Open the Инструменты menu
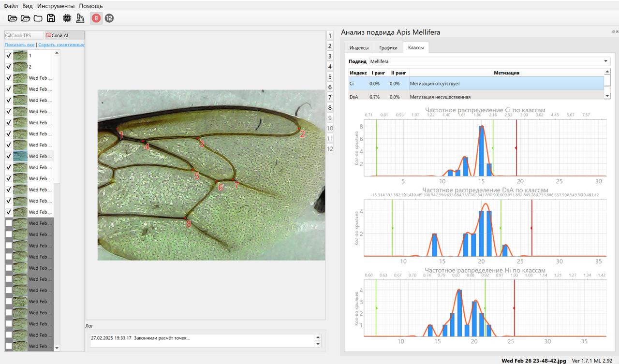The width and height of the screenshot is (619, 364). pos(56,6)
